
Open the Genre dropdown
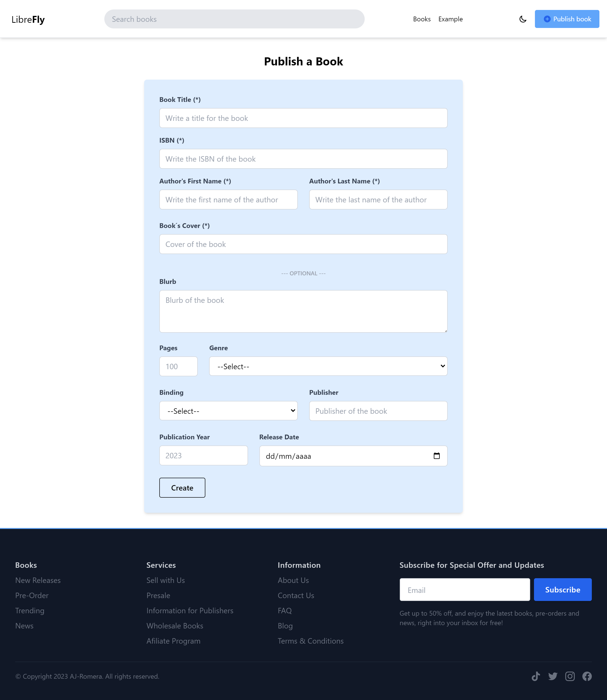click(328, 366)
